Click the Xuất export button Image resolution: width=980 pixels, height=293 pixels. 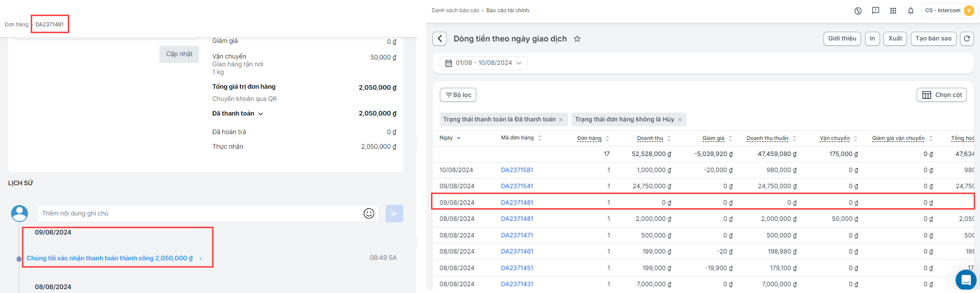(x=895, y=39)
